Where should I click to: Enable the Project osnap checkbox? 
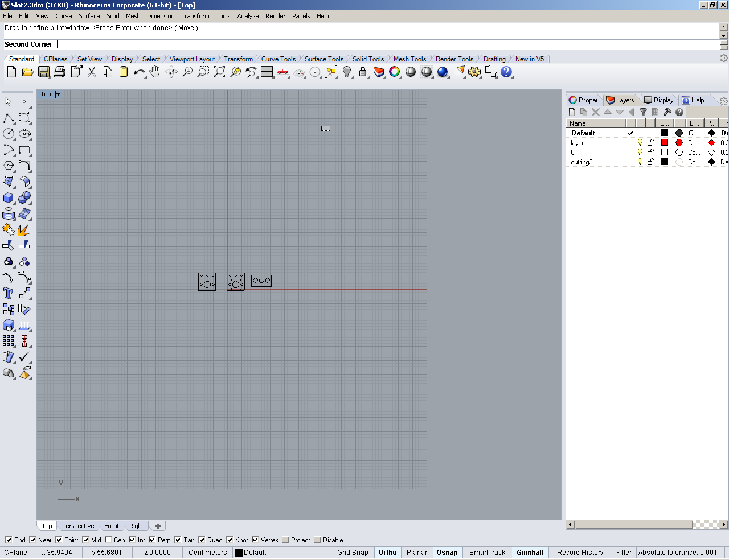285,540
